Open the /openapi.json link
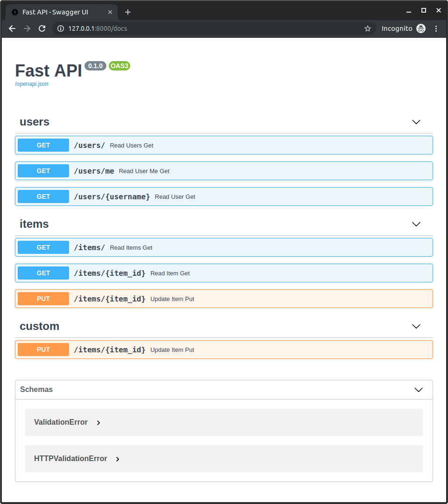448x504 pixels. coord(32,84)
